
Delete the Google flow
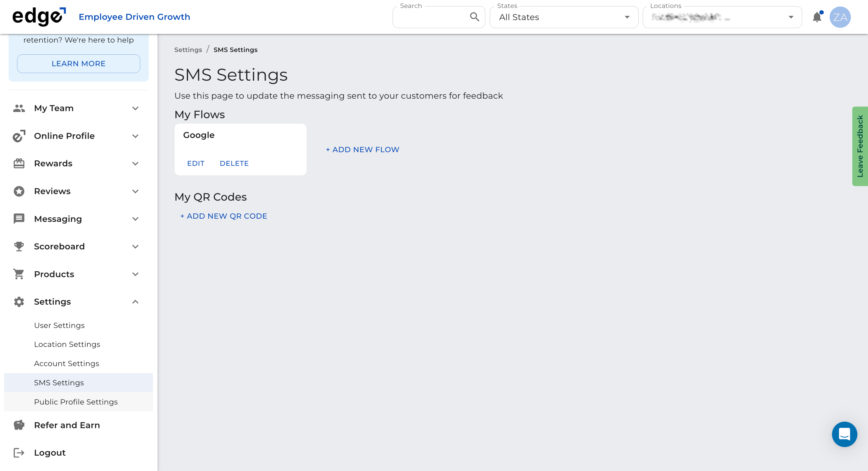coord(234,163)
